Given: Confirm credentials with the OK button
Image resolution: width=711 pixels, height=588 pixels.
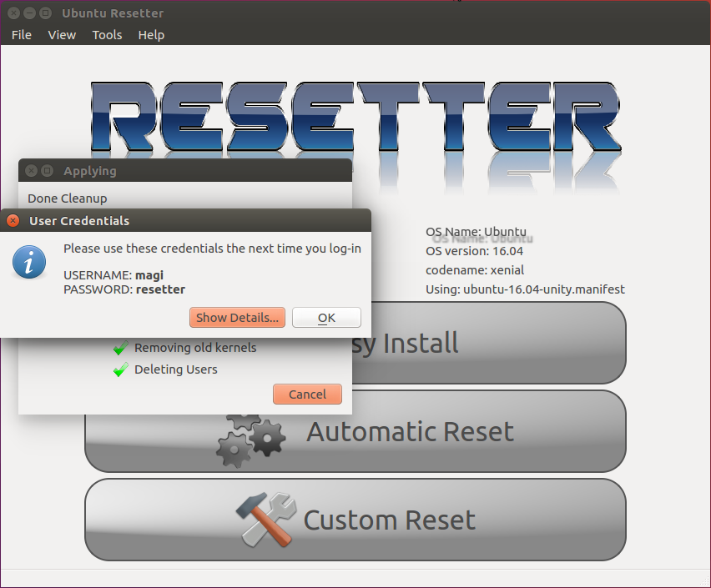Looking at the screenshot, I should pyautogui.click(x=326, y=317).
